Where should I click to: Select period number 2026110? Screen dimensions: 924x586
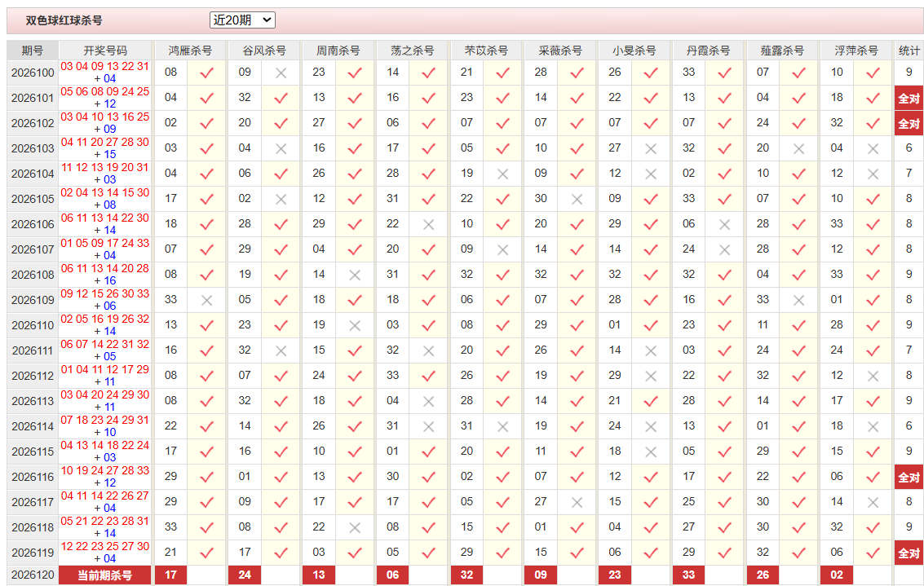[x=33, y=326]
